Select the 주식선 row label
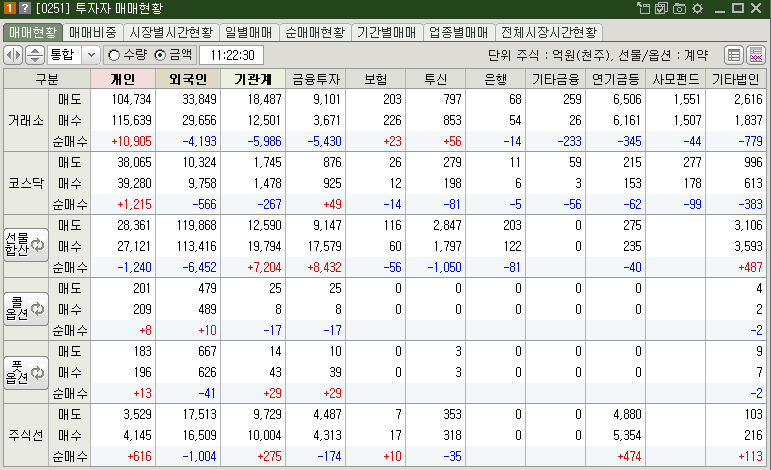Viewport: 771px width, 470px height. point(26,435)
